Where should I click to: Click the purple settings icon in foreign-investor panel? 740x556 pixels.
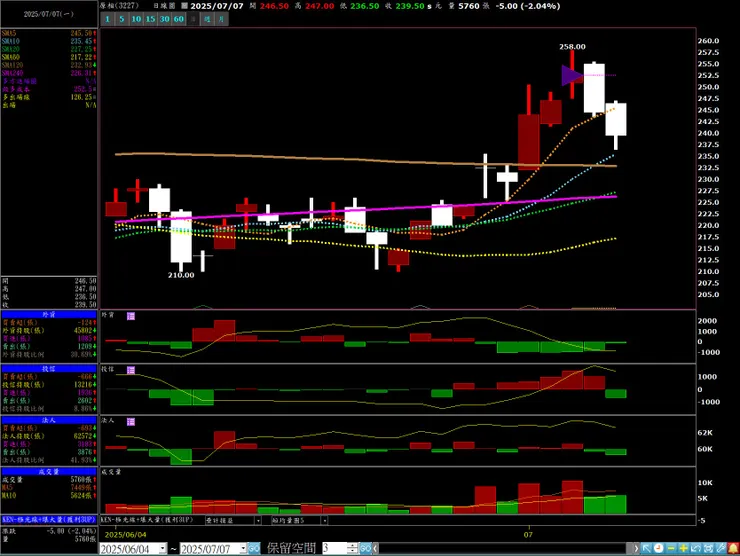[x=131, y=316]
